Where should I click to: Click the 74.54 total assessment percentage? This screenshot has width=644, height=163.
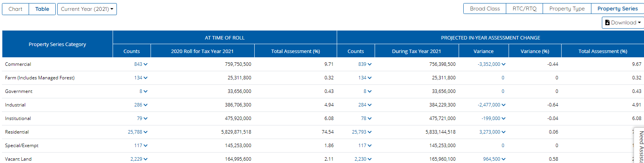tap(327, 132)
